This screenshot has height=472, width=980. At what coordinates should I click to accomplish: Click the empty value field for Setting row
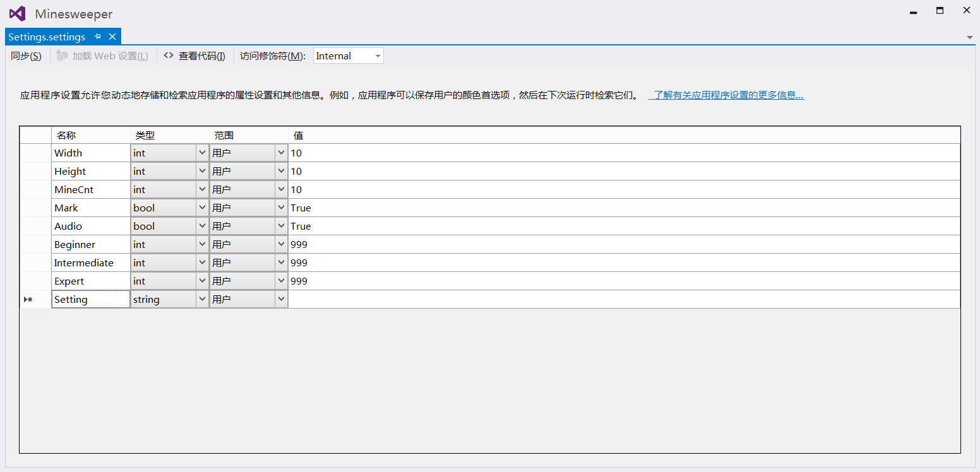click(x=624, y=299)
